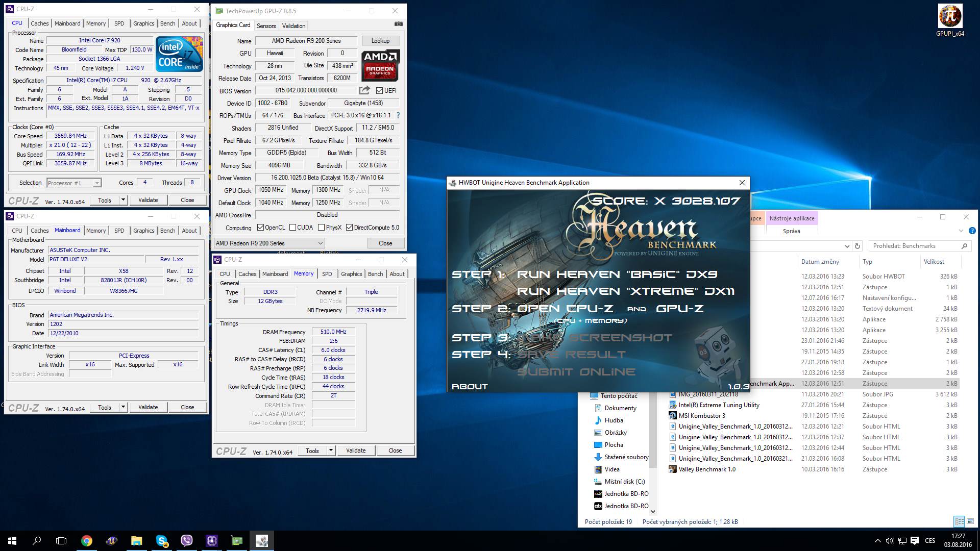Select Intel(R) Extreme Tuning Utility file
980x551 pixels.
click(719, 405)
